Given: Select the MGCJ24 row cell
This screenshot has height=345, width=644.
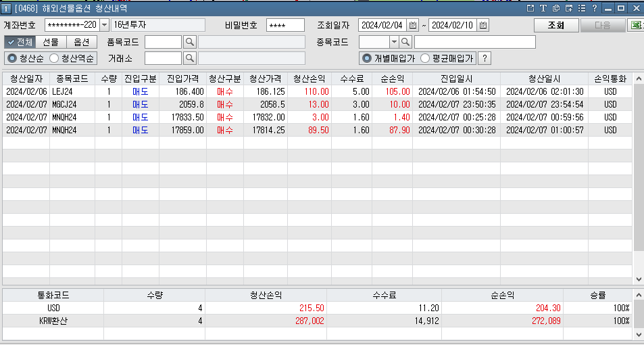Looking at the screenshot, I should coord(72,104).
